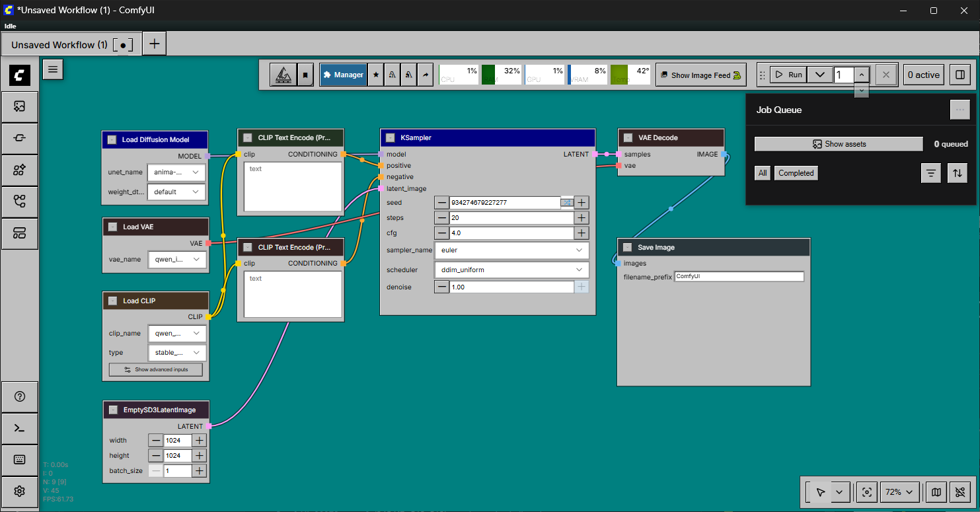Decrease the latent height with minus
This screenshot has width=980, height=512.
click(x=155, y=456)
